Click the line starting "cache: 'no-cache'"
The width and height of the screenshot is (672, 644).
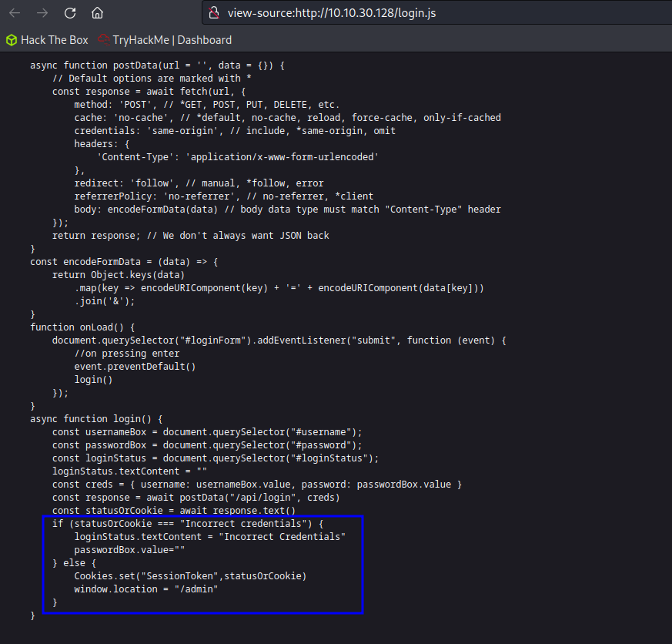(288, 118)
